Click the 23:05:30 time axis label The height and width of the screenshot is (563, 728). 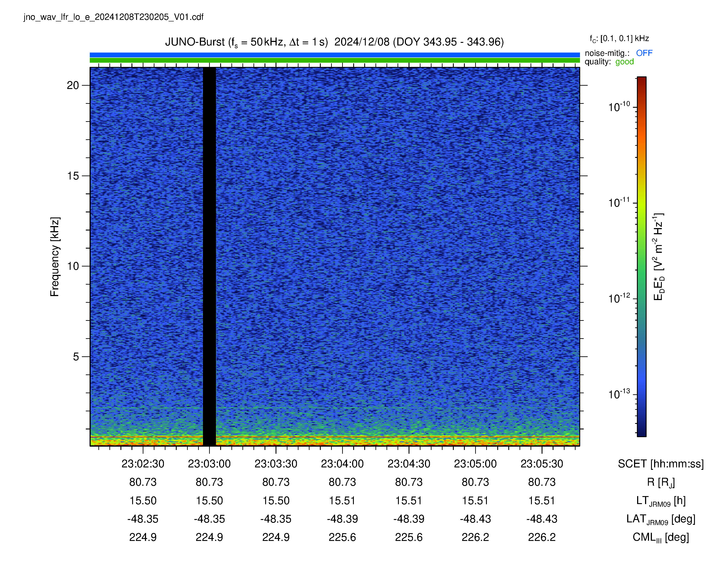(542, 464)
